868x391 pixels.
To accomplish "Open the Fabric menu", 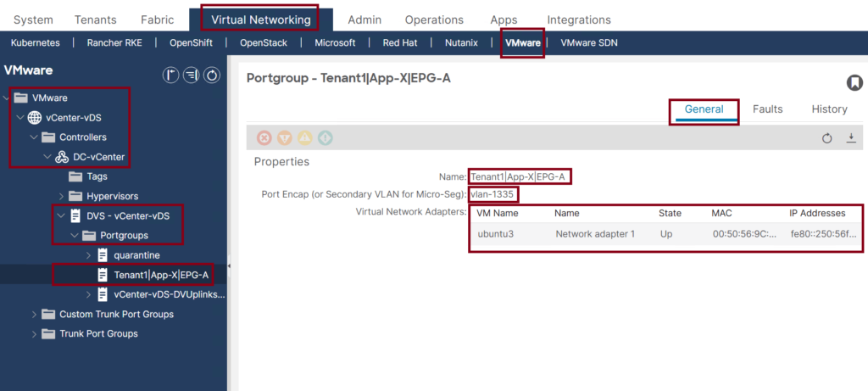I will [x=157, y=20].
